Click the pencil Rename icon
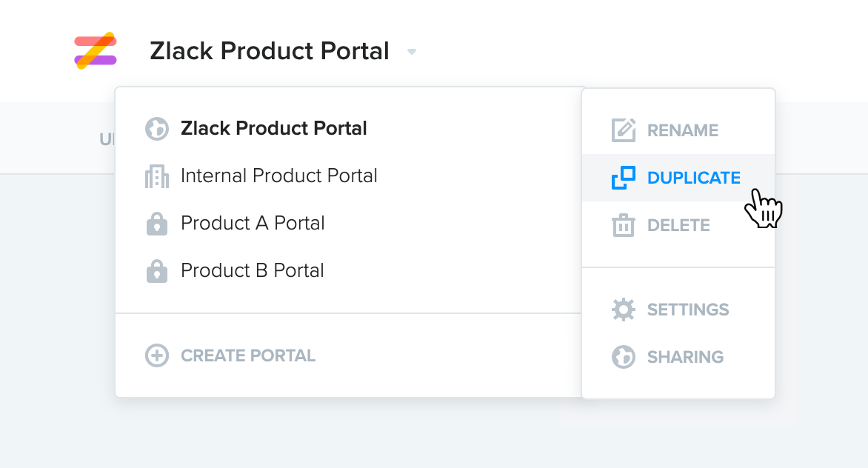This screenshot has height=468, width=868. pos(624,130)
